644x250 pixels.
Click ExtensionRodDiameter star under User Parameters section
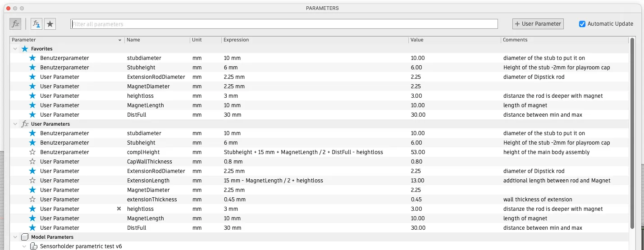point(32,171)
